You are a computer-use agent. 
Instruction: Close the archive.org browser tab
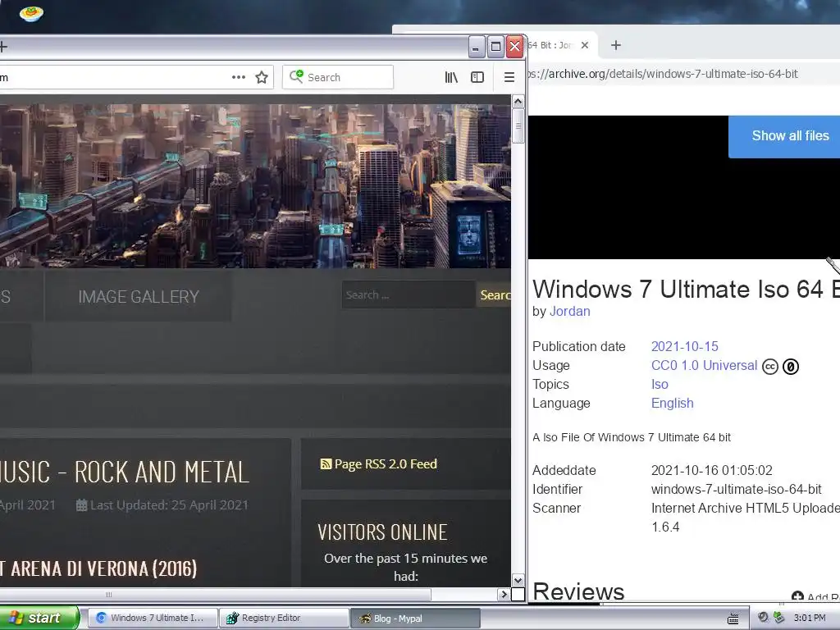click(585, 46)
